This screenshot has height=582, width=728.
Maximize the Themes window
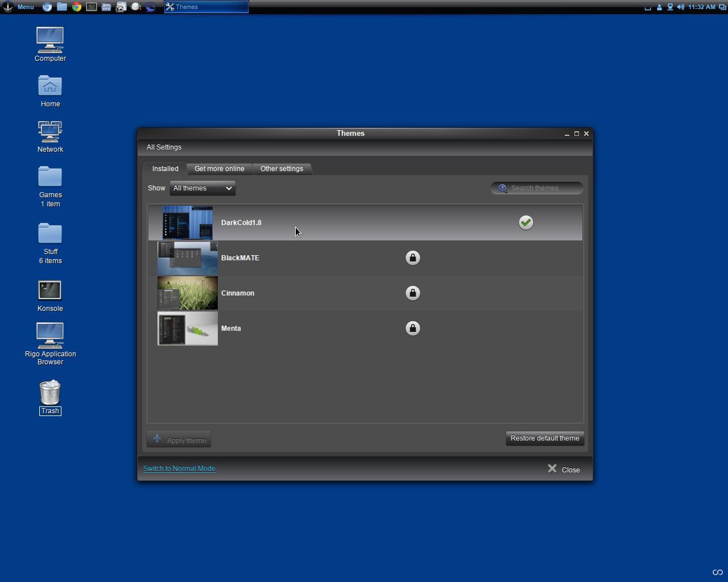point(577,134)
